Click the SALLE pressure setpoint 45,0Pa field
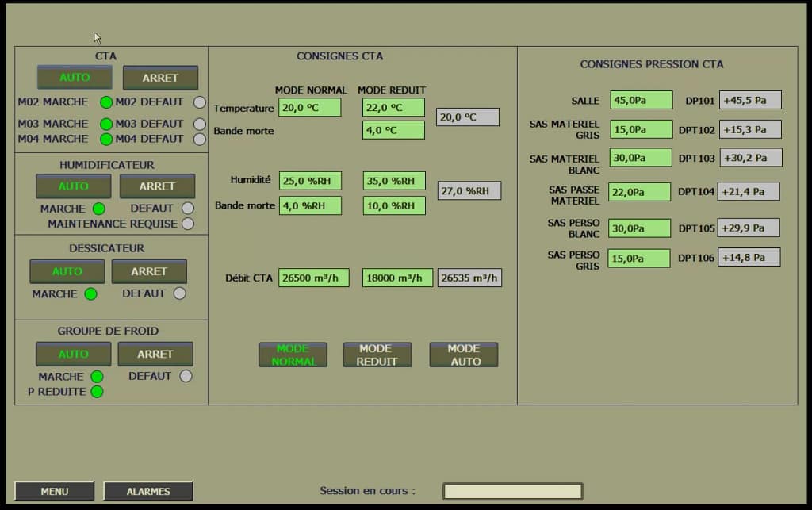This screenshot has height=510, width=812. pyautogui.click(x=641, y=100)
